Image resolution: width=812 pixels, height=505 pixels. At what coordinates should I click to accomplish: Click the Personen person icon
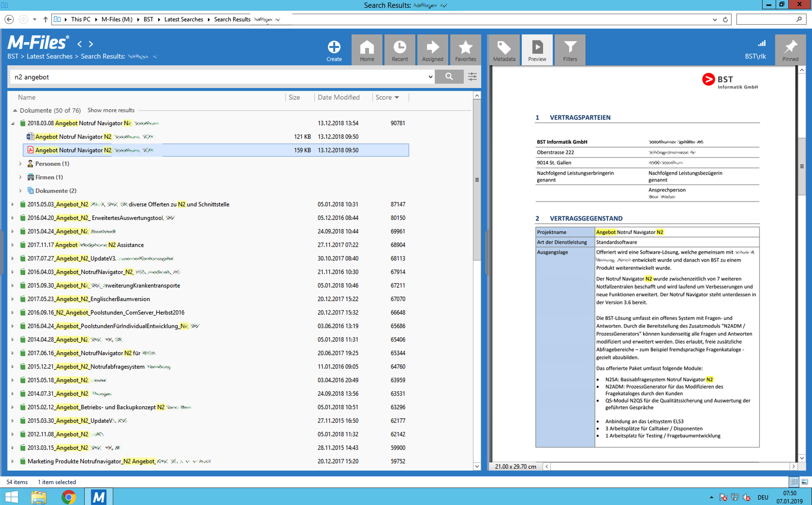click(x=30, y=164)
